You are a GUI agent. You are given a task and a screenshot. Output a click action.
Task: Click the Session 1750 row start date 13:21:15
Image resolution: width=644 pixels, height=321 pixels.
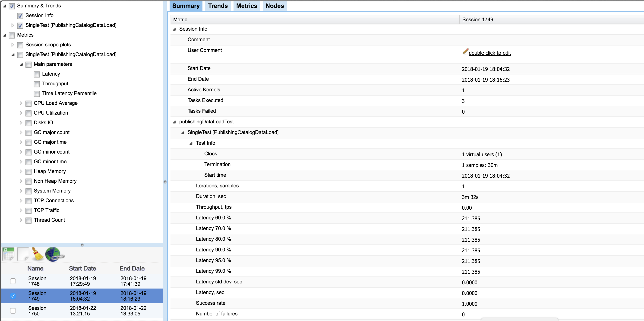pyautogui.click(x=83, y=311)
